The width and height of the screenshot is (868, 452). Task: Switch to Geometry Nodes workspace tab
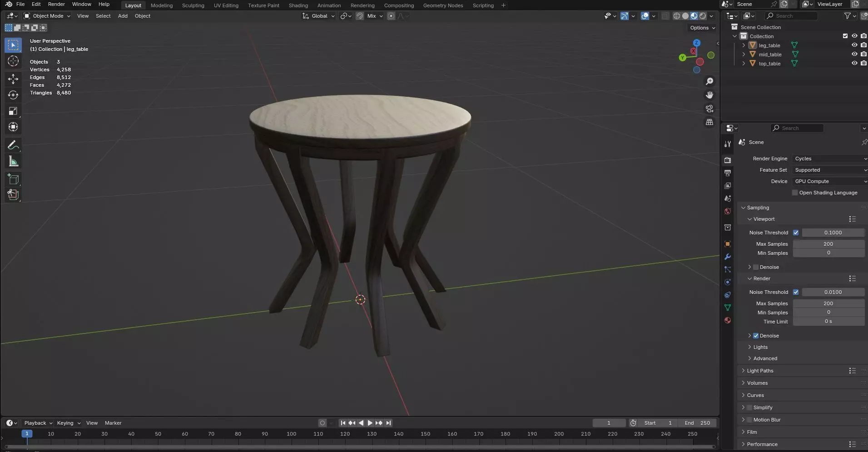point(443,5)
